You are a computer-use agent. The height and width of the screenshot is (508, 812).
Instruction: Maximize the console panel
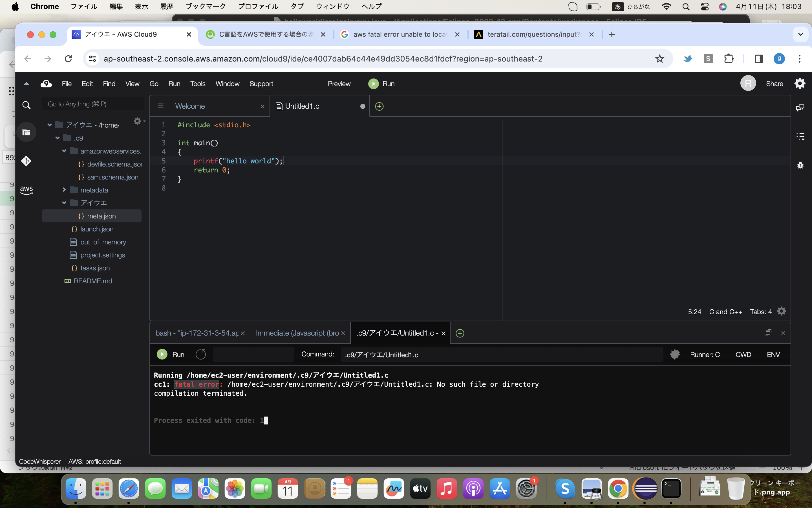pos(768,333)
